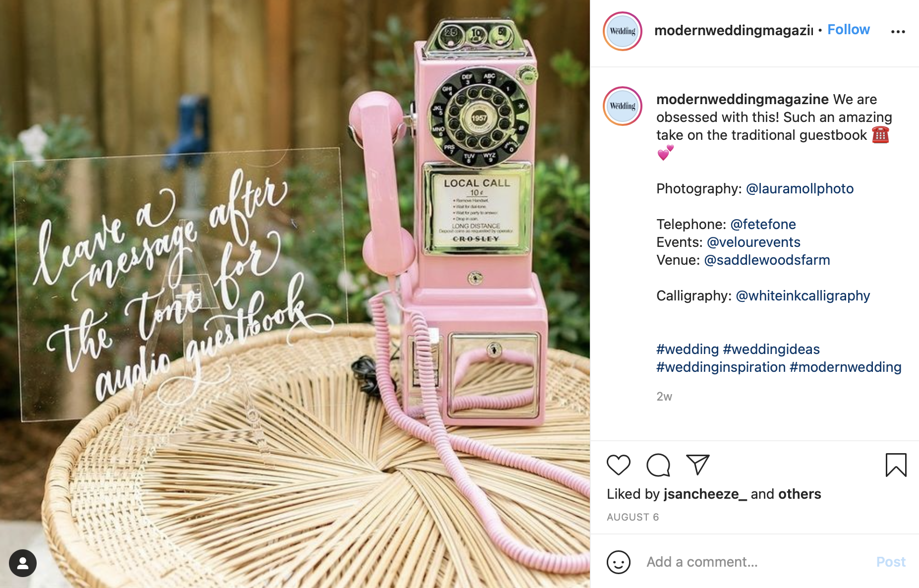Image resolution: width=919 pixels, height=588 pixels.
Task: Open modernweddingmagazine header profile avatar
Action: 623,31
